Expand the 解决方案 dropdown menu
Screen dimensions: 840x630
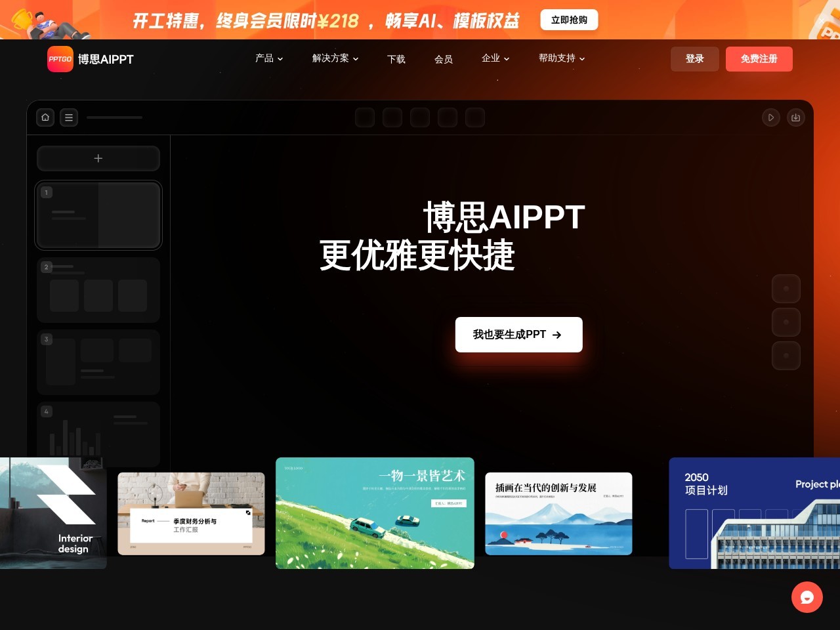point(335,58)
